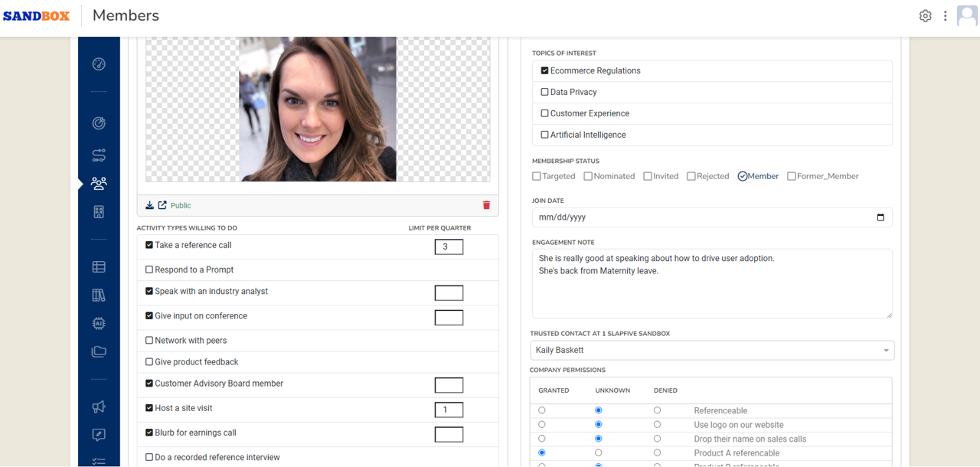The image size is (980, 467).
Task: Click the library books icon in sidebar
Action: 99,296
